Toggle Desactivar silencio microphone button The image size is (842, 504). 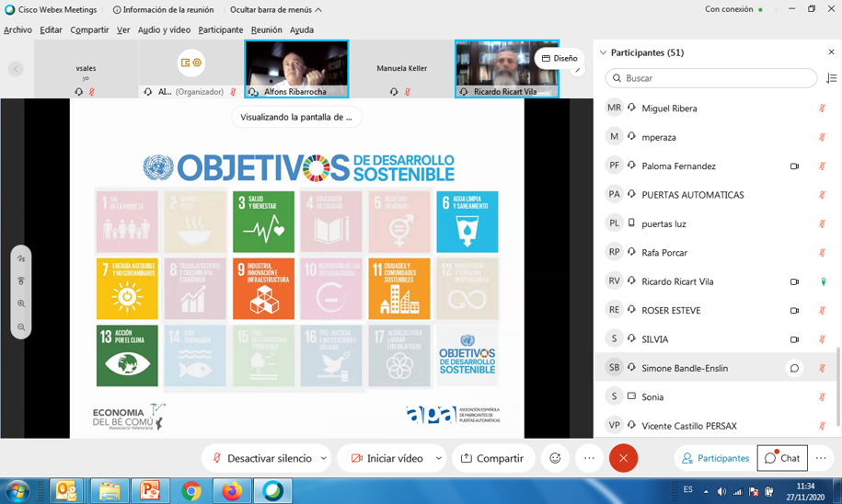point(260,458)
